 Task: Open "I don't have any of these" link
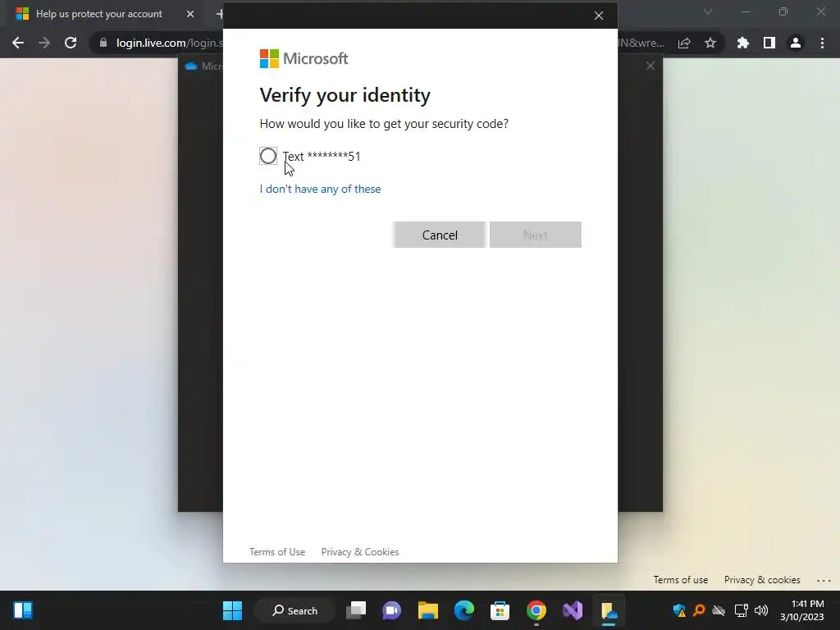click(320, 189)
